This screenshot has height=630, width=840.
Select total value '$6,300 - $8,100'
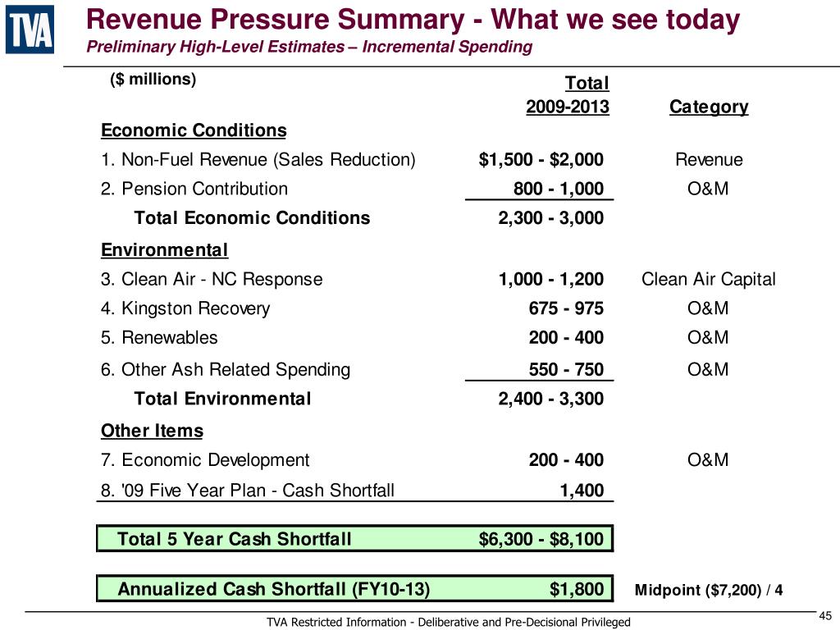coord(541,539)
